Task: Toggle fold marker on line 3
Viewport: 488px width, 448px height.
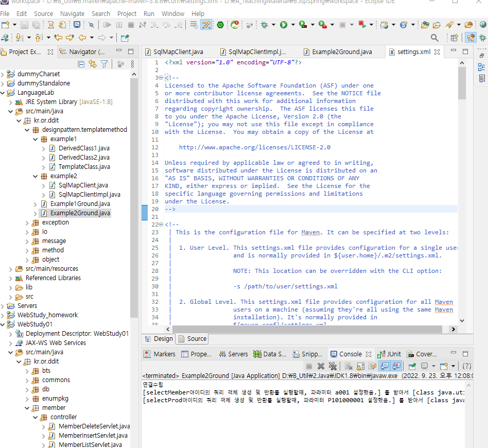Action: [x=161, y=78]
